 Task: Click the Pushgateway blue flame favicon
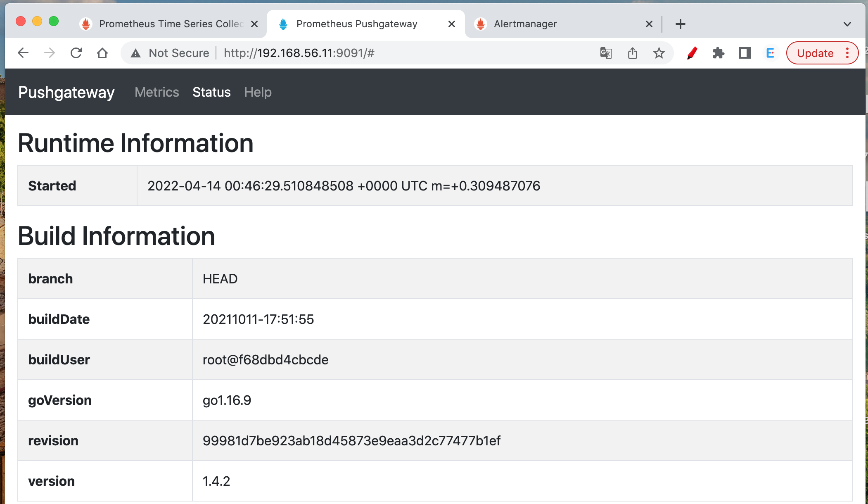(283, 24)
